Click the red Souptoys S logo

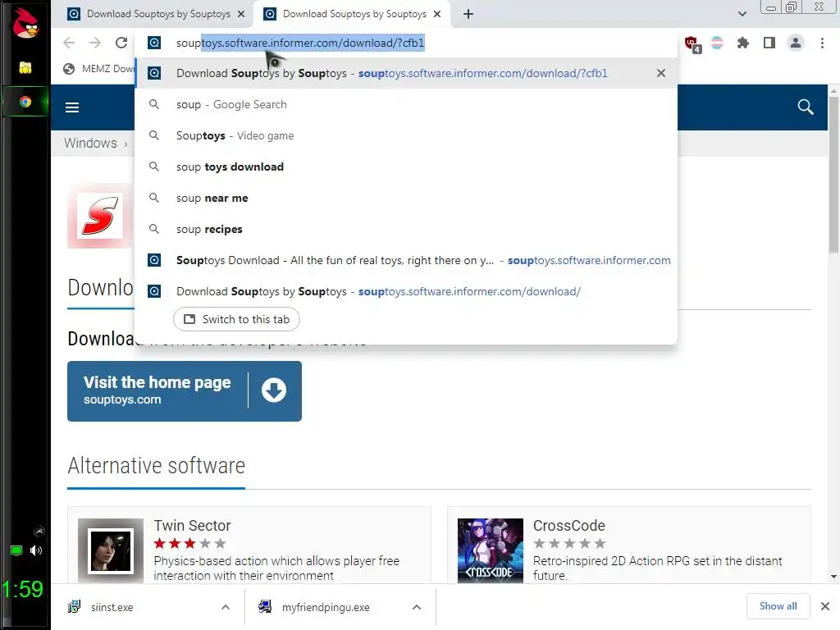pos(99,216)
